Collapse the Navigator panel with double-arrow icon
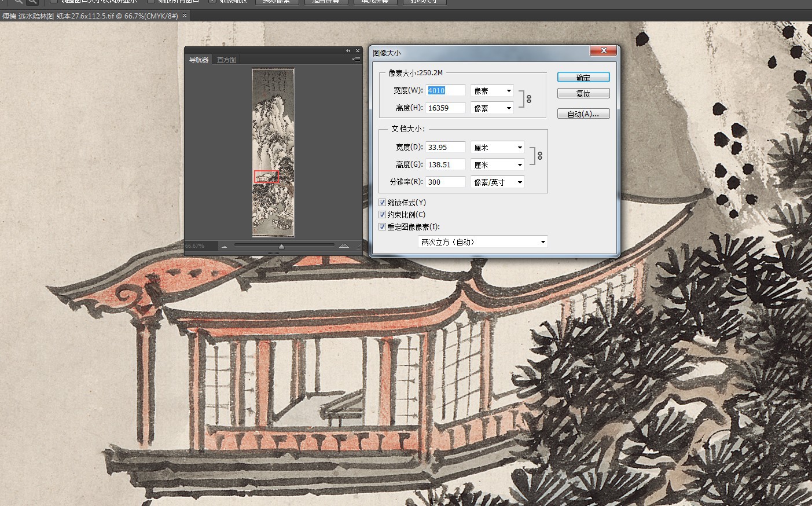The image size is (812, 506). (x=348, y=51)
